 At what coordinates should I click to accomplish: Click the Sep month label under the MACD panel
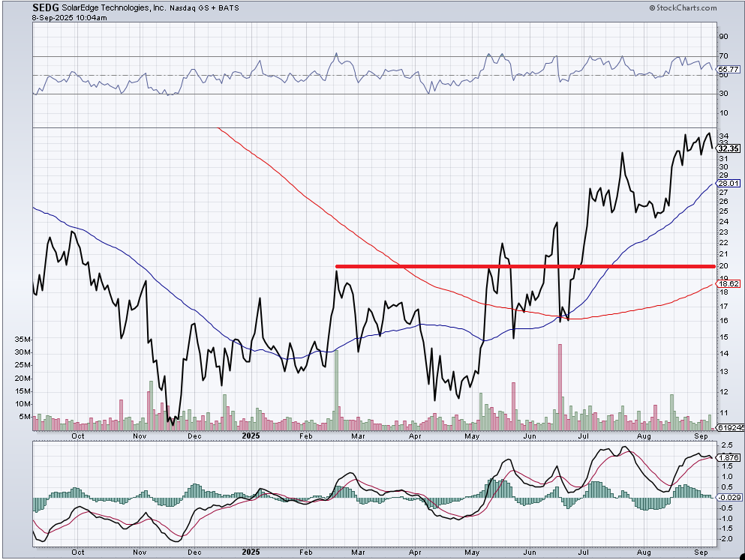click(701, 553)
